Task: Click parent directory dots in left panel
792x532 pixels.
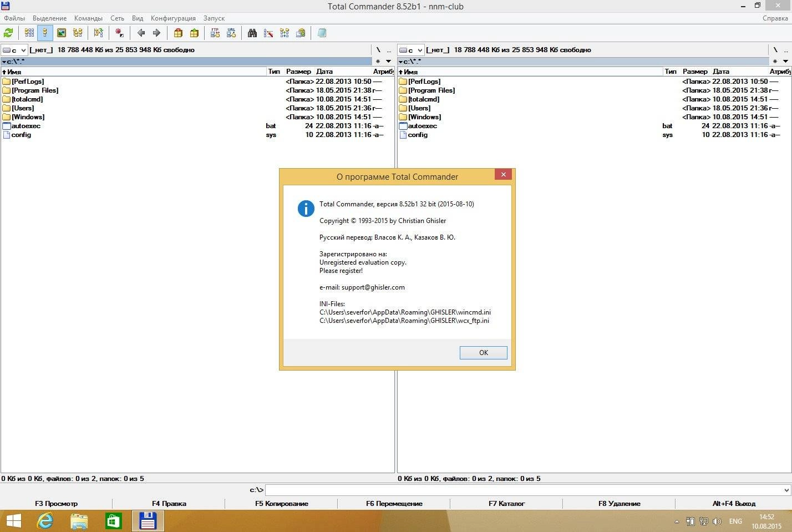Action: point(389,50)
